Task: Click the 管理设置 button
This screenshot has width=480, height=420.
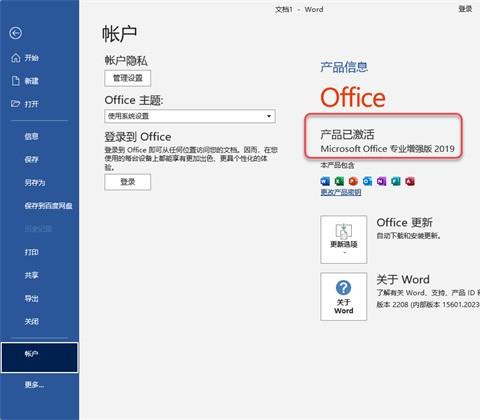Action: [x=128, y=78]
